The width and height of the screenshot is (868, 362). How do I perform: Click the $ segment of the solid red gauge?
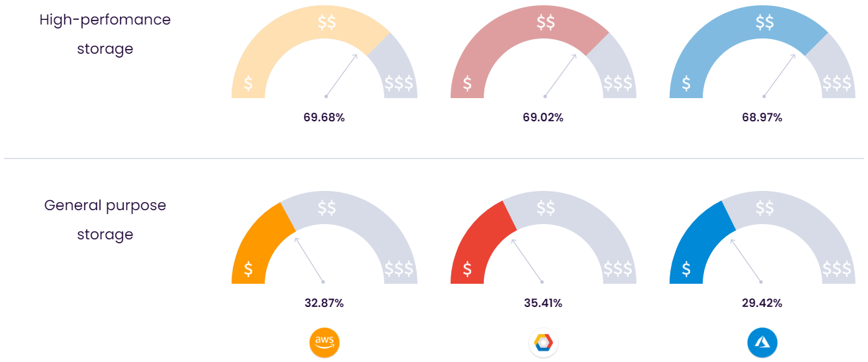(468, 269)
